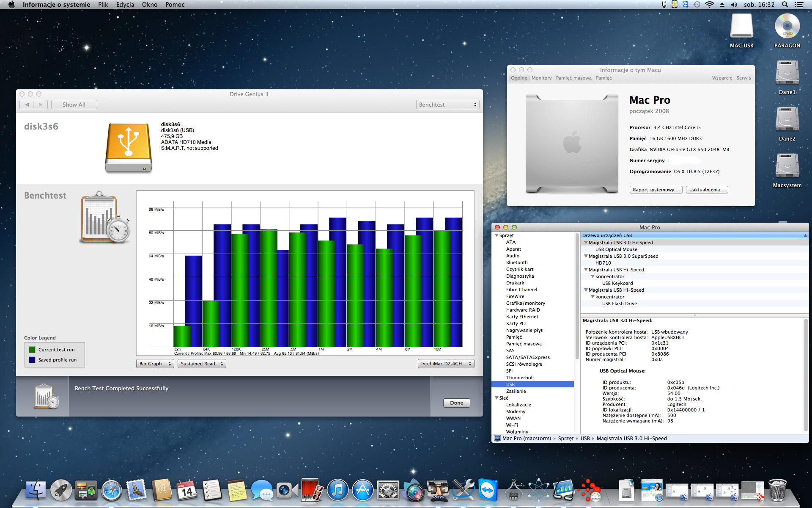Open Time Machine menu bar icon

pyautogui.click(x=697, y=5)
